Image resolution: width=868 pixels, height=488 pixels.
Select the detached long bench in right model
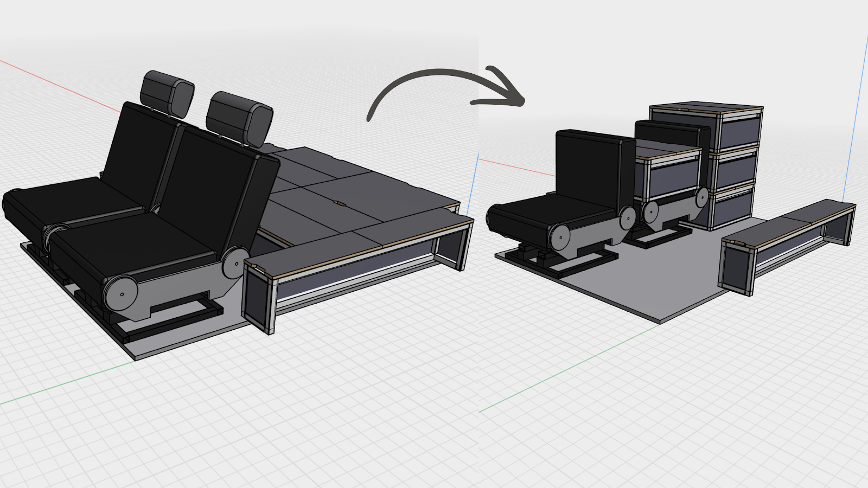[788, 247]
